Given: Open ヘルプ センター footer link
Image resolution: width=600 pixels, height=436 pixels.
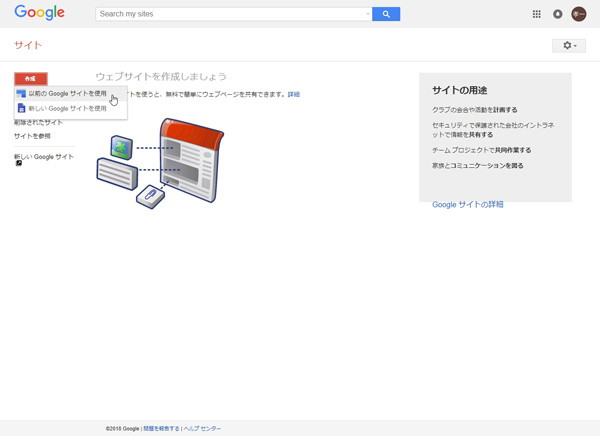Looking at the screenshot, I should coord(202,429).
